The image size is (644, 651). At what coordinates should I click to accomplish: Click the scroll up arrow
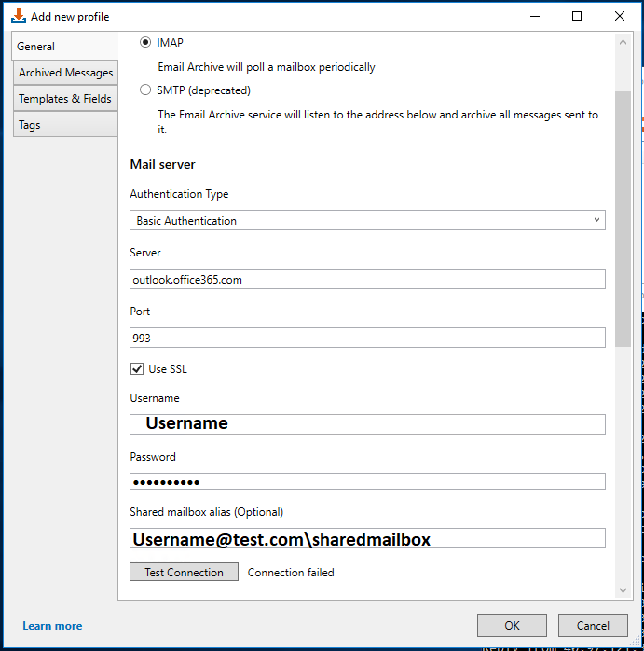coord(623,42)
